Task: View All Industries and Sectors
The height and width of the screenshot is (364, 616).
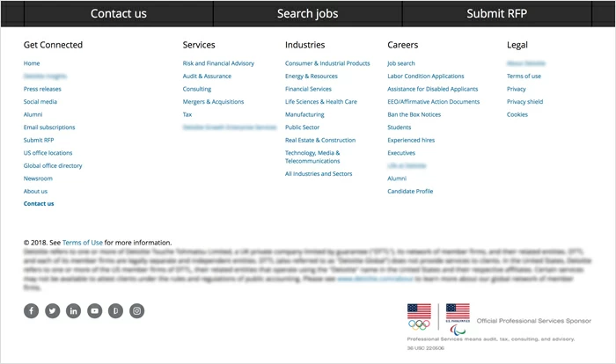Action: pyautogui.click(x=319, y=174)
